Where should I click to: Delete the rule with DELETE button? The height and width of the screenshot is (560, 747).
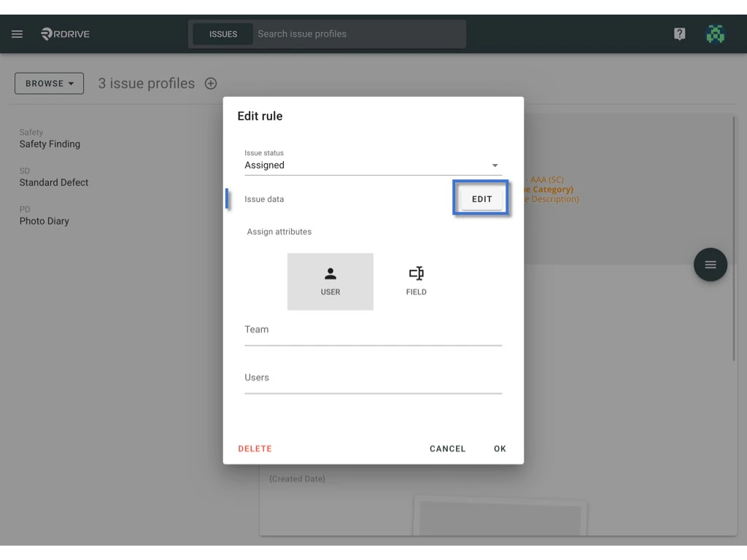pyautogui.click(x=254, y=448)
